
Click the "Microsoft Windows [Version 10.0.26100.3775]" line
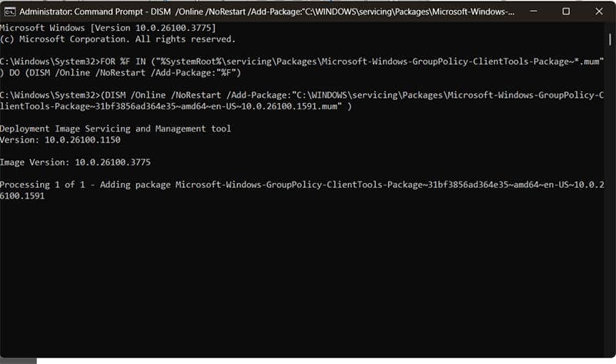click(x=108, y=28)
